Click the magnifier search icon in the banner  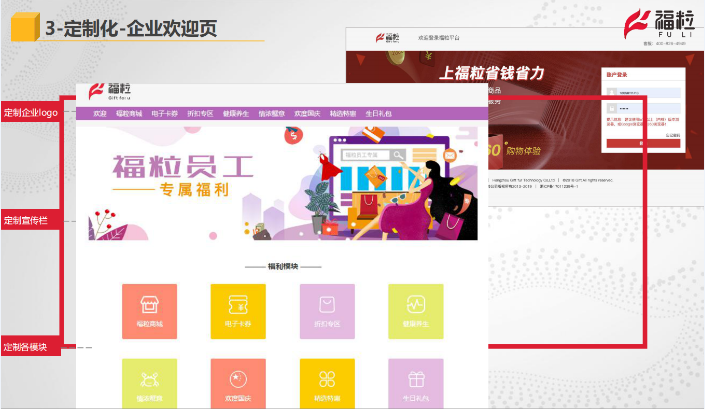click(397, 155)
